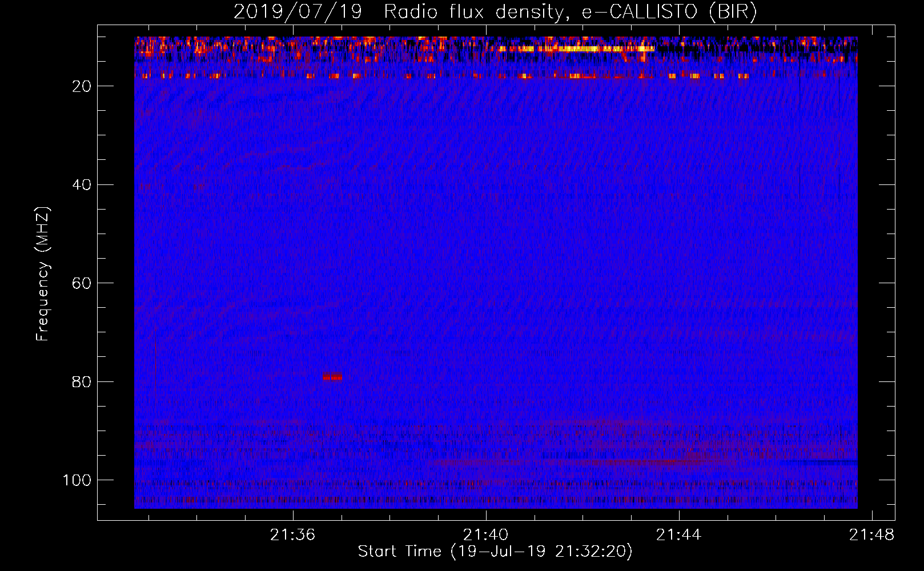
Task: Click the "21:36" time tick label
Action: pos(293,535)
